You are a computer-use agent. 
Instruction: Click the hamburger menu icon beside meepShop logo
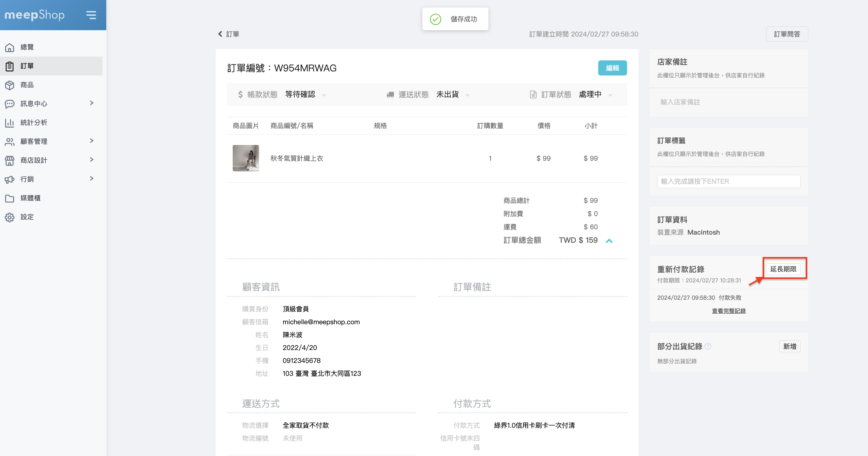(91, 15)
